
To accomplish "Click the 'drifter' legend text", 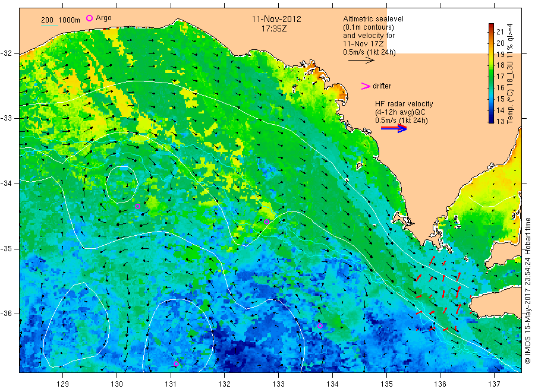I will [x=382, y=86].
